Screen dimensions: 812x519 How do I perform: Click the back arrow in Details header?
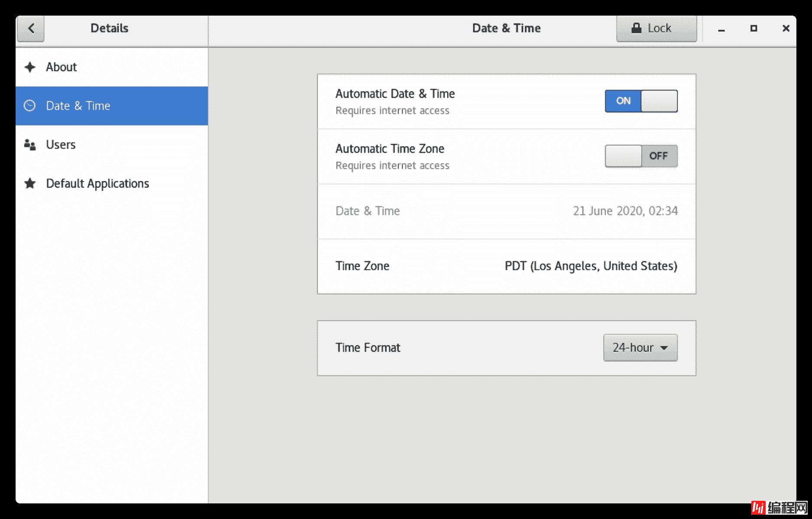pos(31,29)
